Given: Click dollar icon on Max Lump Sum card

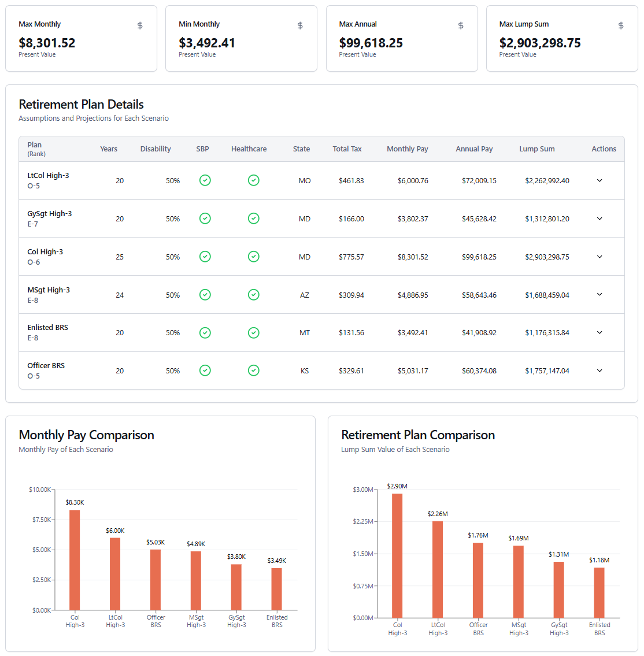Looking at the screenshot, I should click(621, 25).
